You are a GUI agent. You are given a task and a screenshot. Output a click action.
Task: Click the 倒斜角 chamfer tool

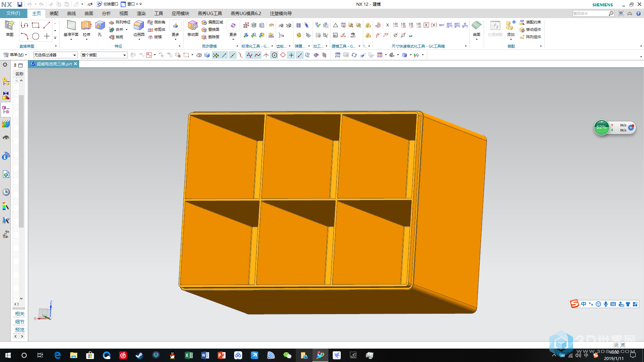tap(157, 22)
